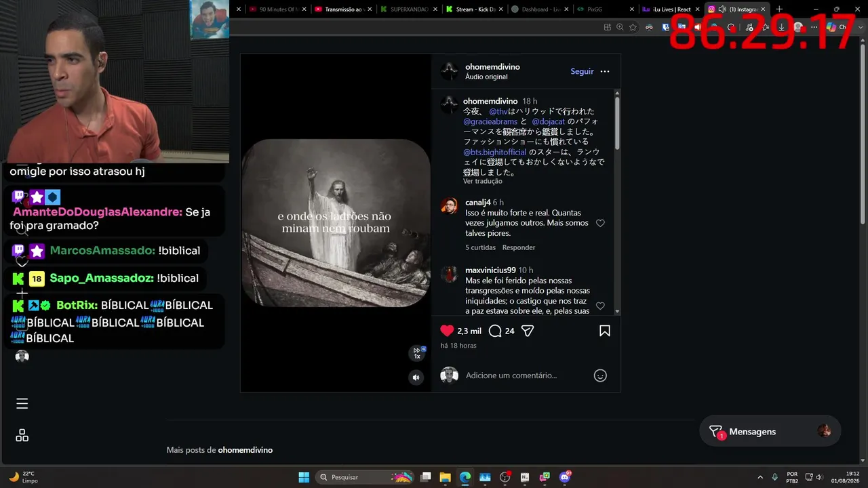Close the Instagram browser tab
Image resolution: width=868 pixels, height=488 pixels.
pyautogui.click(x=763, y=9)
